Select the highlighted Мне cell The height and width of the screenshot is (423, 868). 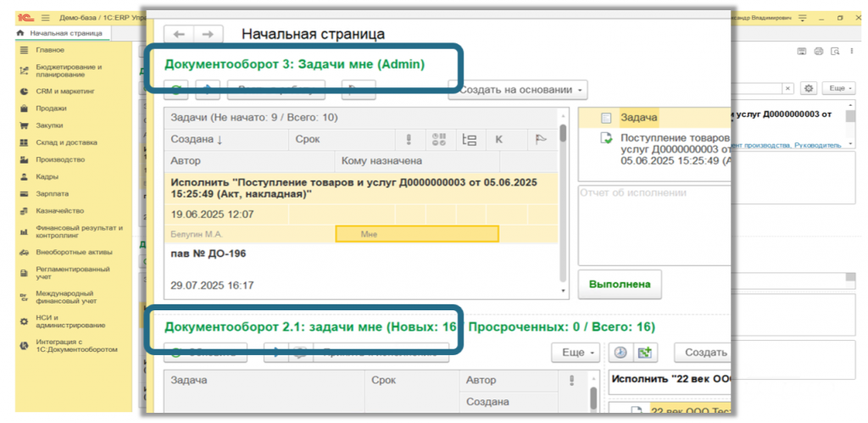pos(417,234)
